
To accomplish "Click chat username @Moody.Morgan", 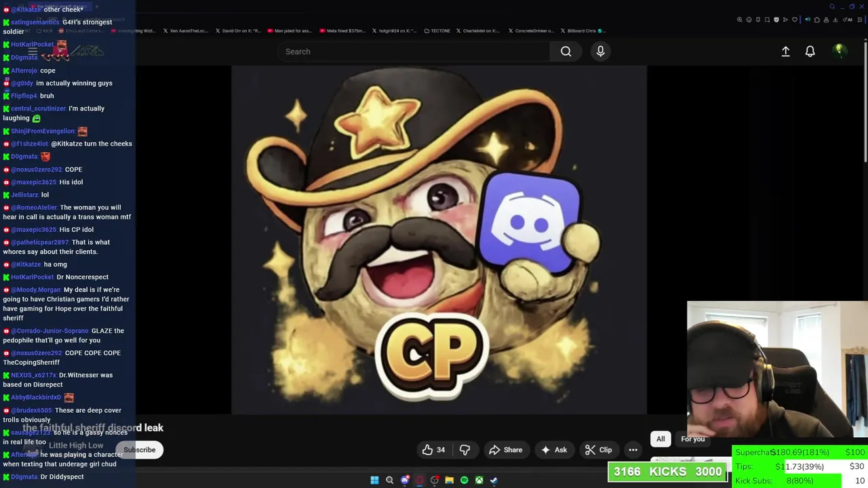I will pos(36,289).
